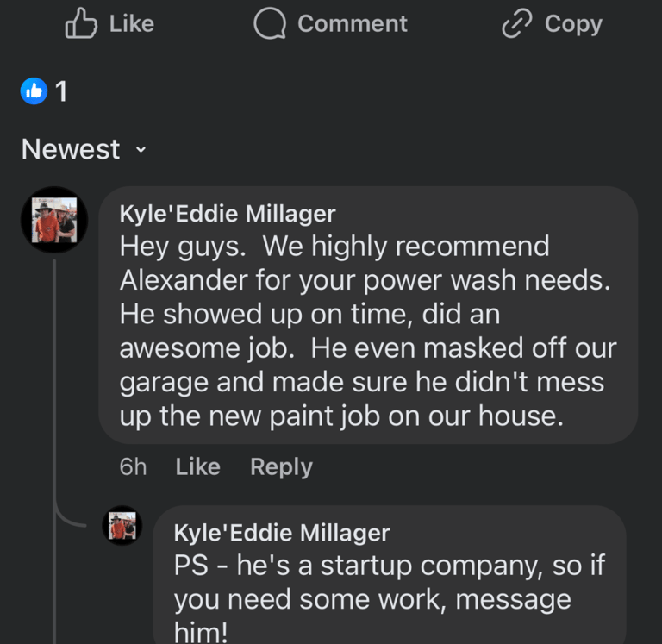Click the reply thread connector line
The image size is (662, 644).
coord(55,388)
